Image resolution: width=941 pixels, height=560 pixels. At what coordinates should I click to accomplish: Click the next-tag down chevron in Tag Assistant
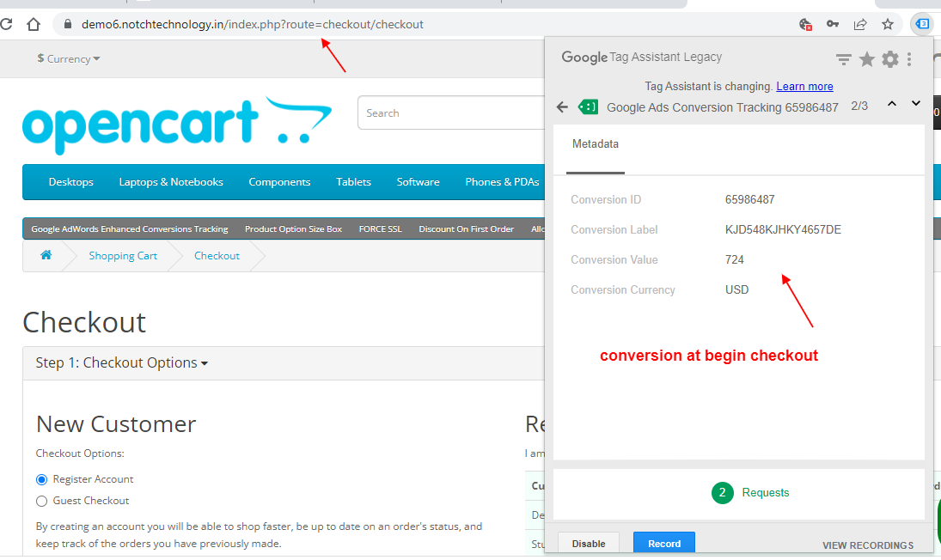tap(915, 104)
